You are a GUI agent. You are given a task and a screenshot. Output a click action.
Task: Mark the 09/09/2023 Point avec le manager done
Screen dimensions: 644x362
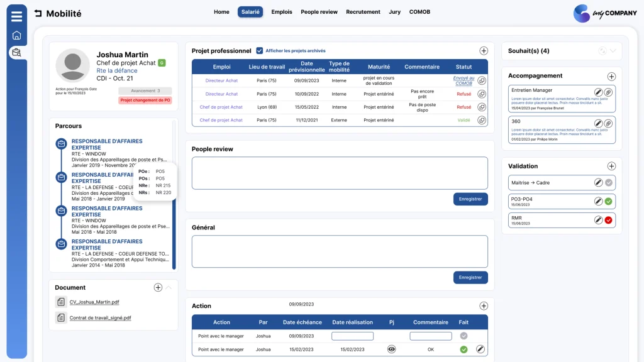coord(464,336)
